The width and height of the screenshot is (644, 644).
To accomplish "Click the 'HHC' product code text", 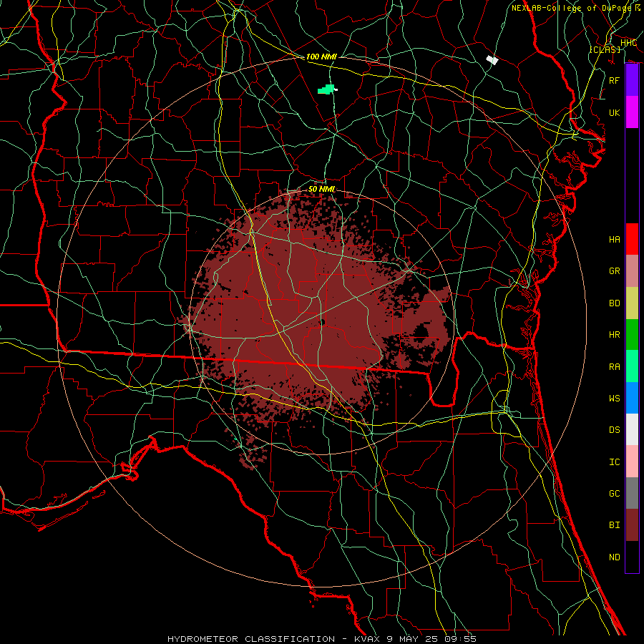I will (628, 43).
